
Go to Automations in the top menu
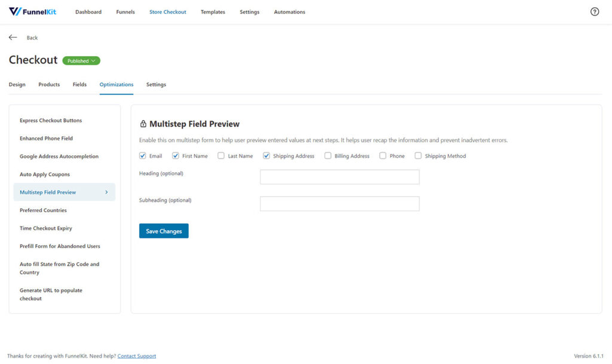pos(290,12)
